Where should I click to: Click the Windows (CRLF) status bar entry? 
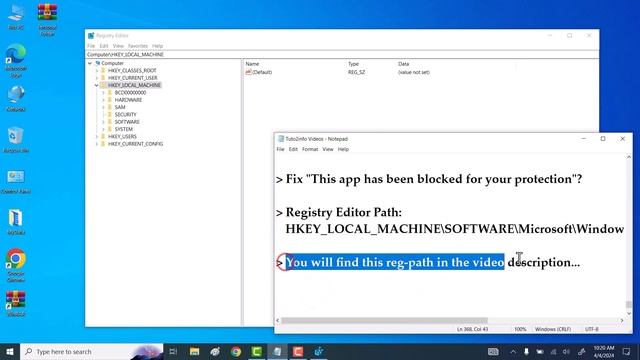tap(553, 329)
